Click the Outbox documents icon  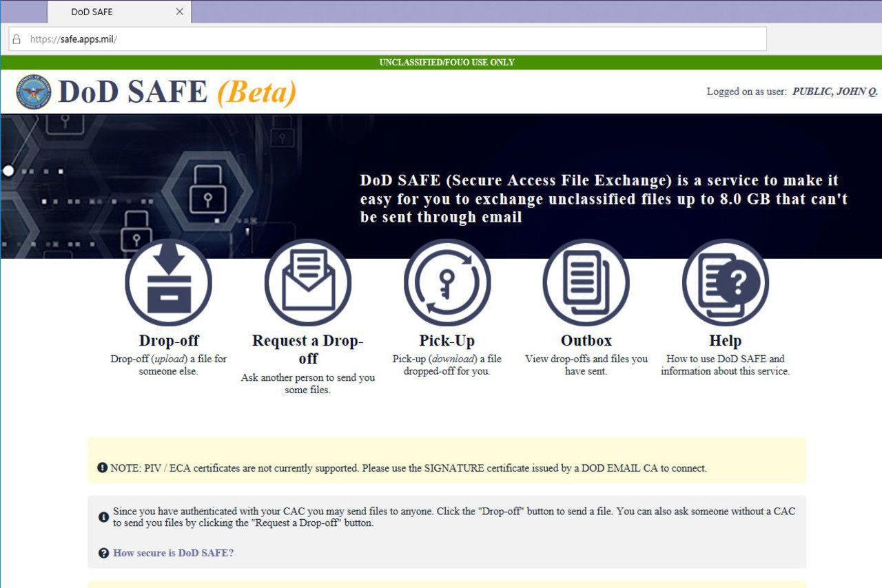coord(586,282)
